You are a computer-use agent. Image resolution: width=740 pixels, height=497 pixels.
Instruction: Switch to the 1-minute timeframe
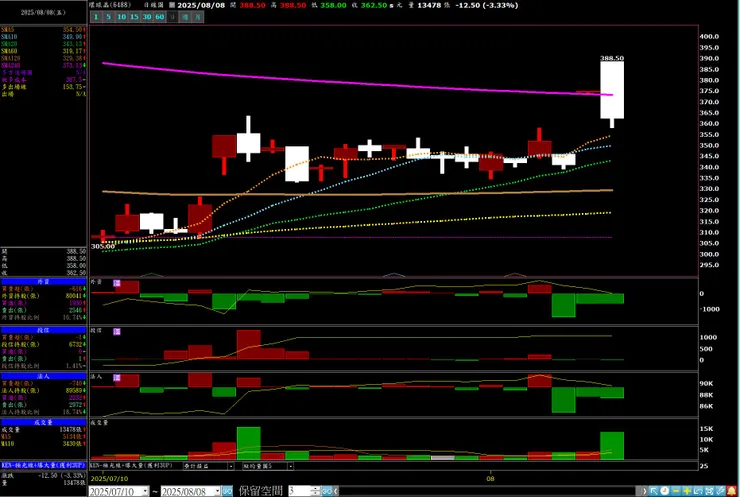pos(96,17)
